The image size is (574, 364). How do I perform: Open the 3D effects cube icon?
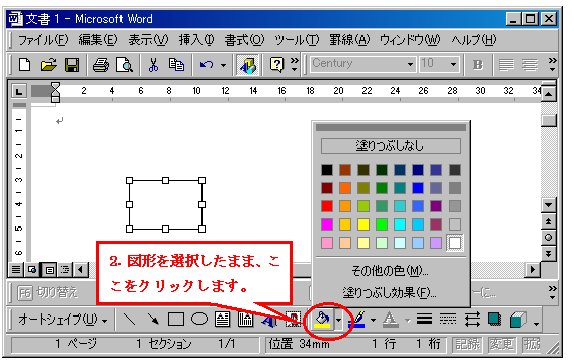(518, 320)
